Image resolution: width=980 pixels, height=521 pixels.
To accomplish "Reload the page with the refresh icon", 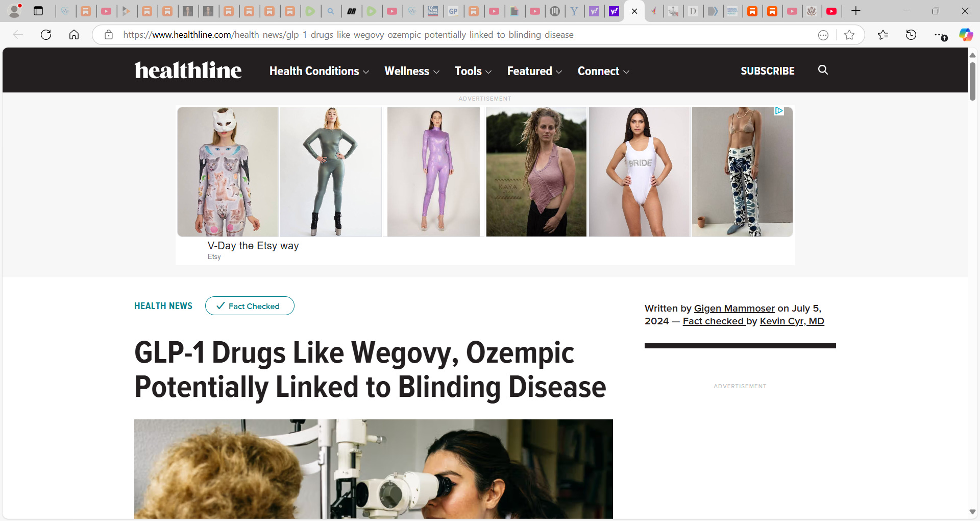I will point(46,35).
